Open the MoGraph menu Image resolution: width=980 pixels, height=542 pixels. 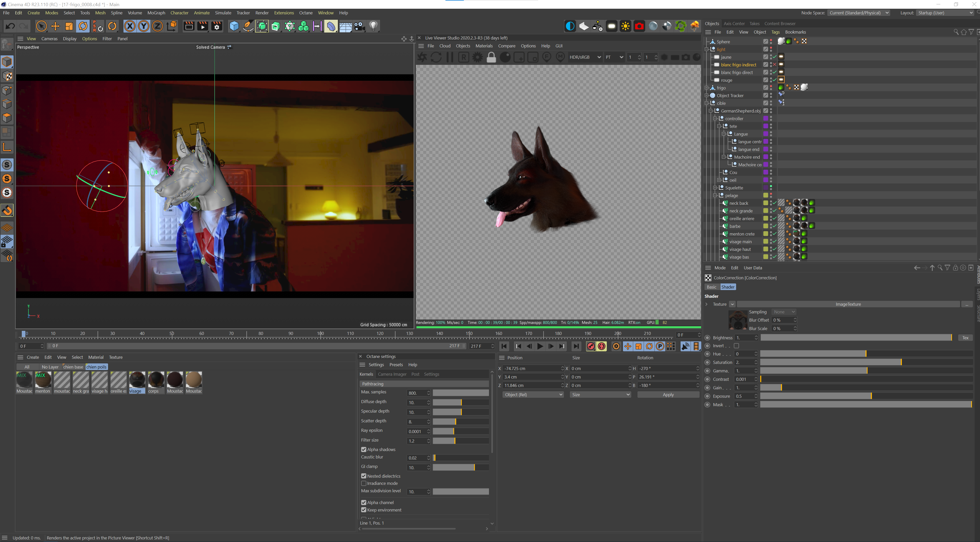click(x=156, y=13)
